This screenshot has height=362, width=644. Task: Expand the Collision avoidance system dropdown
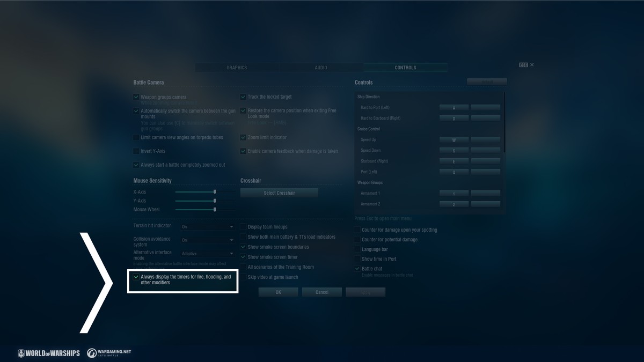[x=207, y=240]
